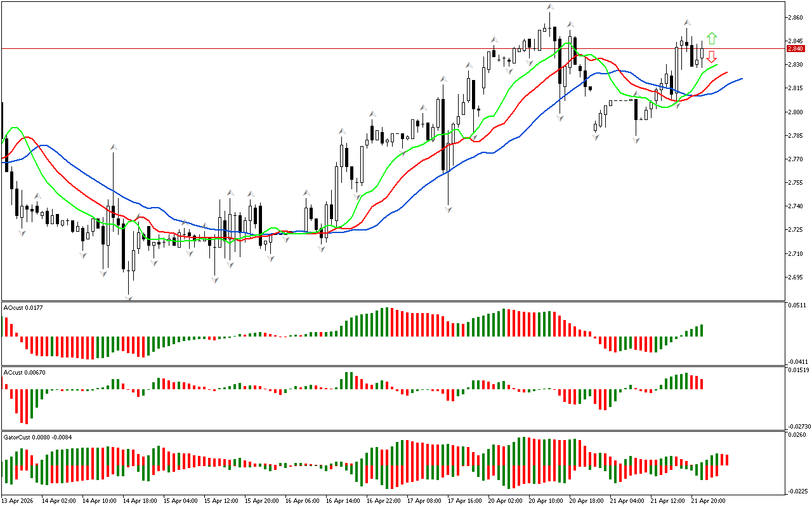Click the up fractal above the latest high
812x508 pixels.
[687, 22]
